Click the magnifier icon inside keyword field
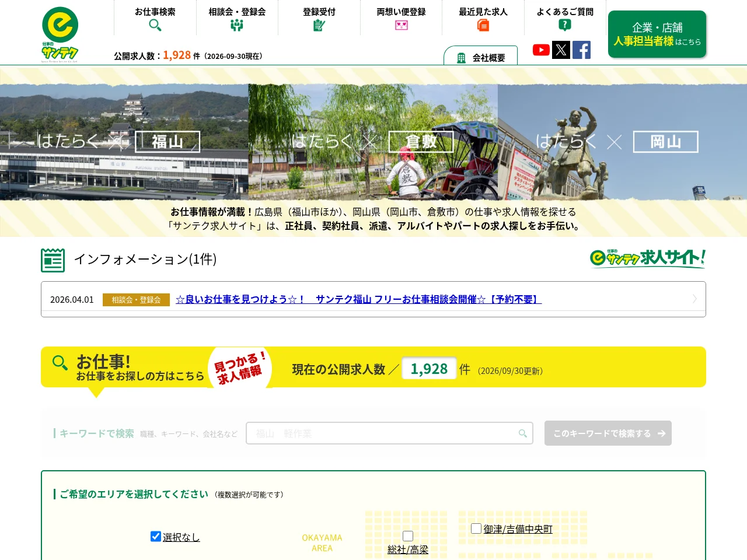 [x=523, y=433]
